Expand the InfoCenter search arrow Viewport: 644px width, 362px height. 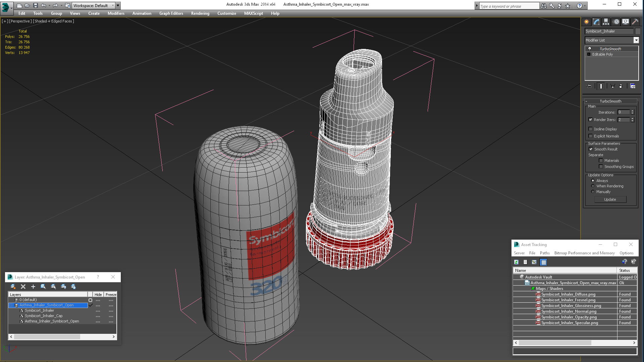click(x=477, y=6)
